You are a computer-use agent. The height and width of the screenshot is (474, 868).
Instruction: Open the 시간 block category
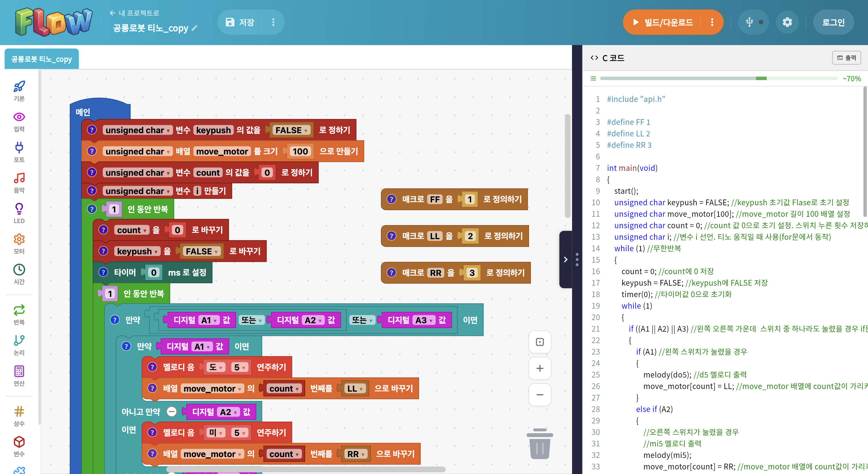[19, 274]
